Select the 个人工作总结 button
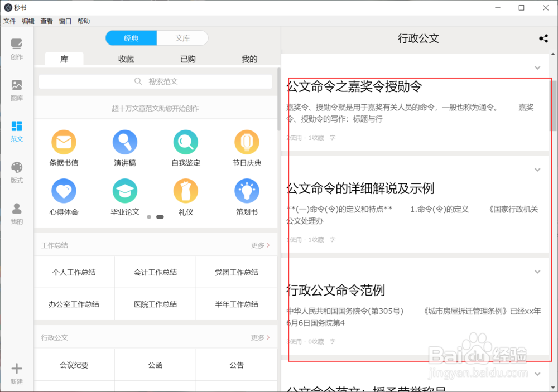The height and width of the screenshot is (392, 558). point(74,272)
